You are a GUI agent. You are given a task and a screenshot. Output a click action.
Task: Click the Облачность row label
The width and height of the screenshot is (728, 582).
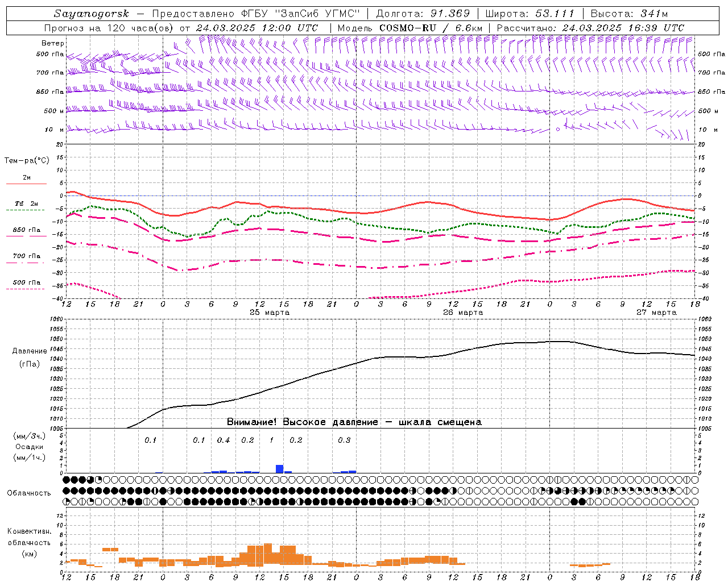click(x=29, y=493)
